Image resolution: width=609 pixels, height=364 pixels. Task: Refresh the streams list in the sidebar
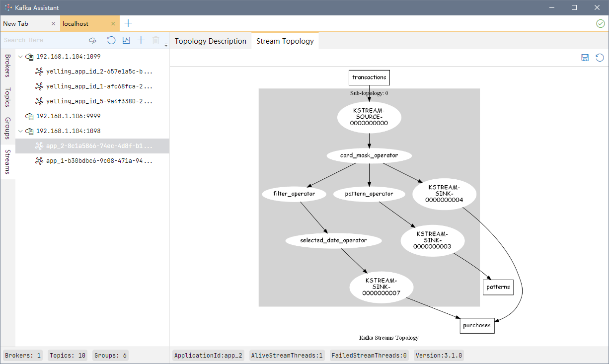click(111, 40)
